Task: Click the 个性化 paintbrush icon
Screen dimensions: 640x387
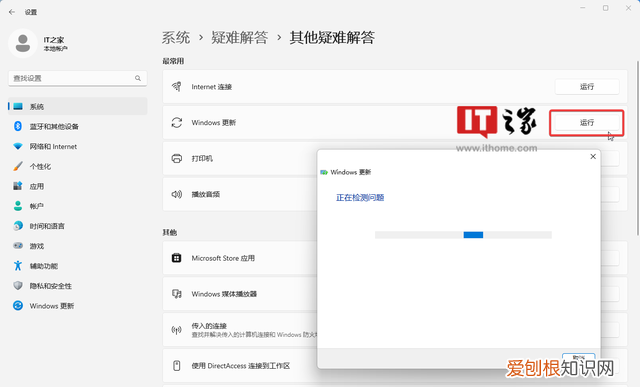Action: coord(18,166)
